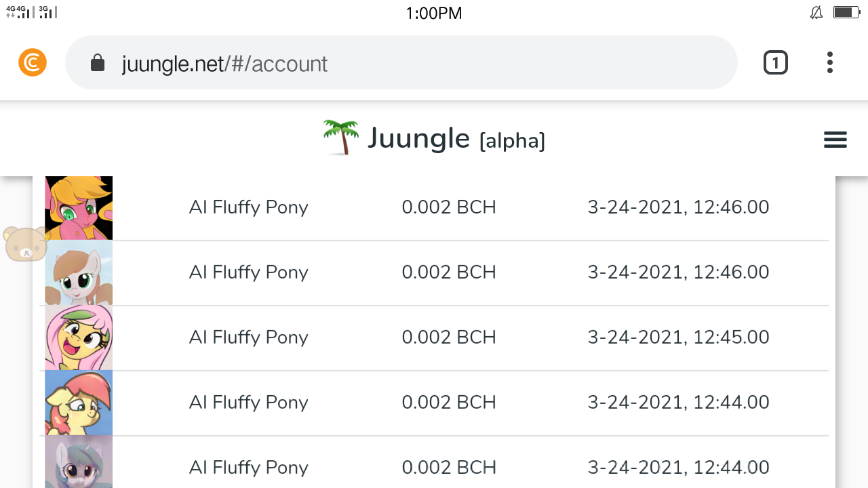Select the last row timestamp 12:44.00
The width and height of the screenshot is (868, 488).
(678, 467)
